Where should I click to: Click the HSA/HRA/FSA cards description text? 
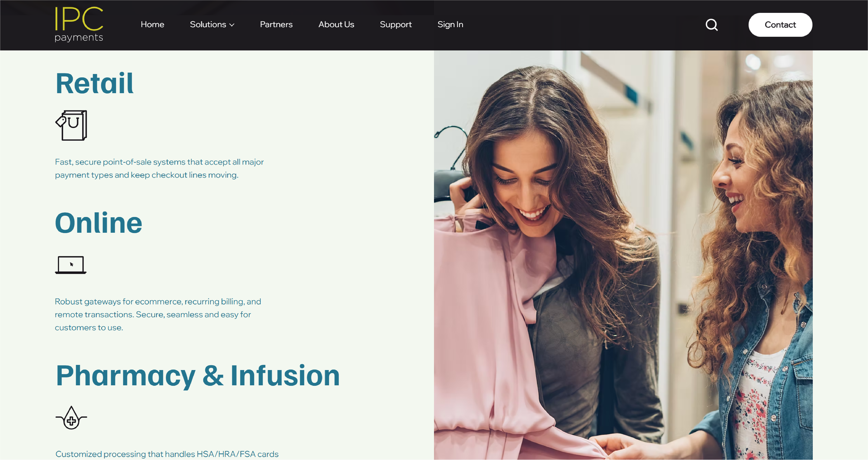[167, 454]
